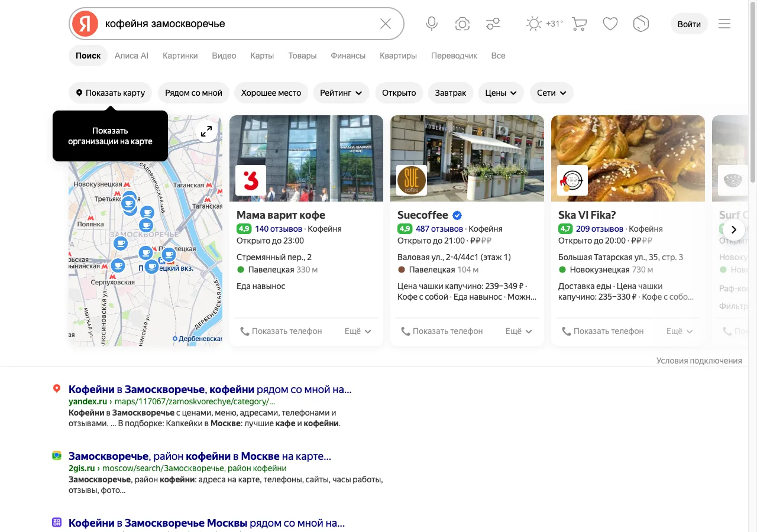The width and height of the screenshot is (757, 532).
Task: Toggle the Открыто filter
Action: pos(399,93)
